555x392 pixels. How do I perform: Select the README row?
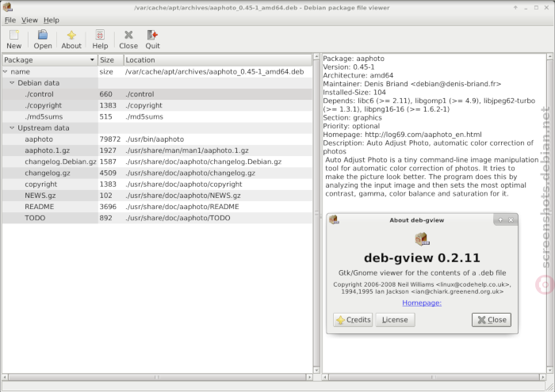[157, 207]
